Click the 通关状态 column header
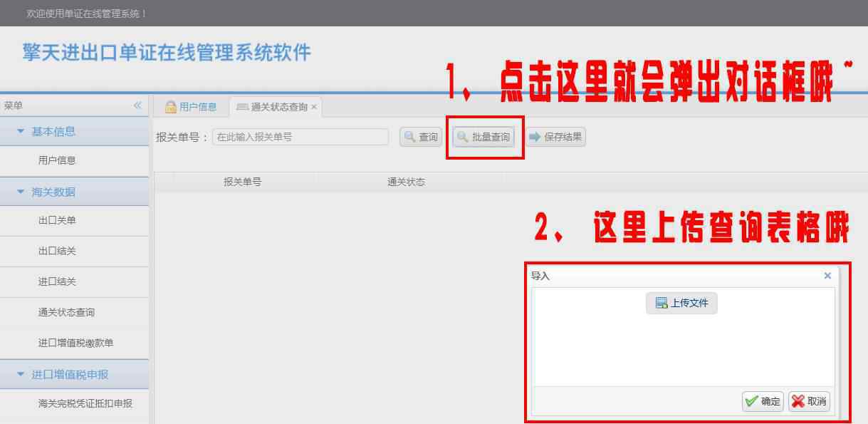 pos(406,182)
